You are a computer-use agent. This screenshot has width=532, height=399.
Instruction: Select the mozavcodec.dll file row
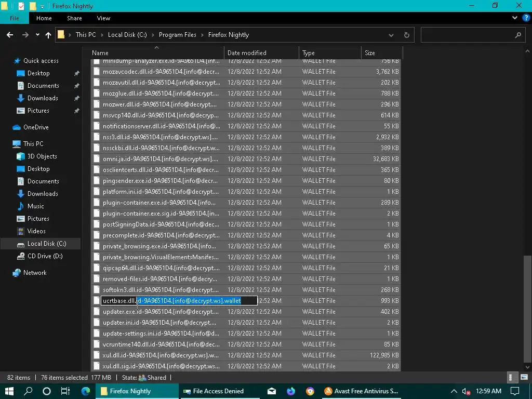pyautogui.click(x=246, y=72)
